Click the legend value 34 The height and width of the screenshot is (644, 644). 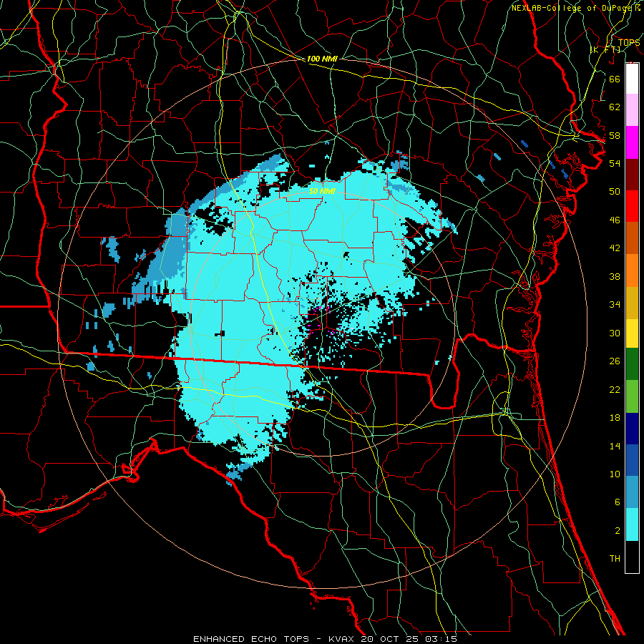tap(615, 305)
